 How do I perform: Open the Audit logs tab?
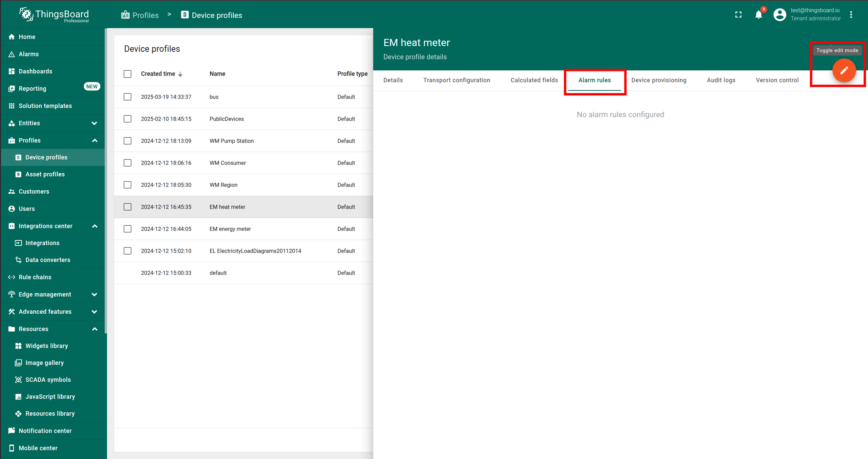point(721,80)
